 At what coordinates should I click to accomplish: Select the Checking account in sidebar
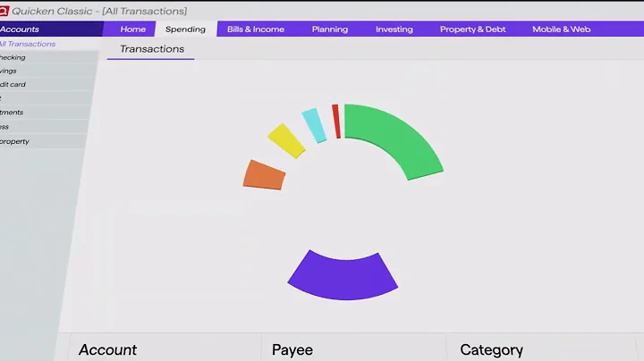48,57
